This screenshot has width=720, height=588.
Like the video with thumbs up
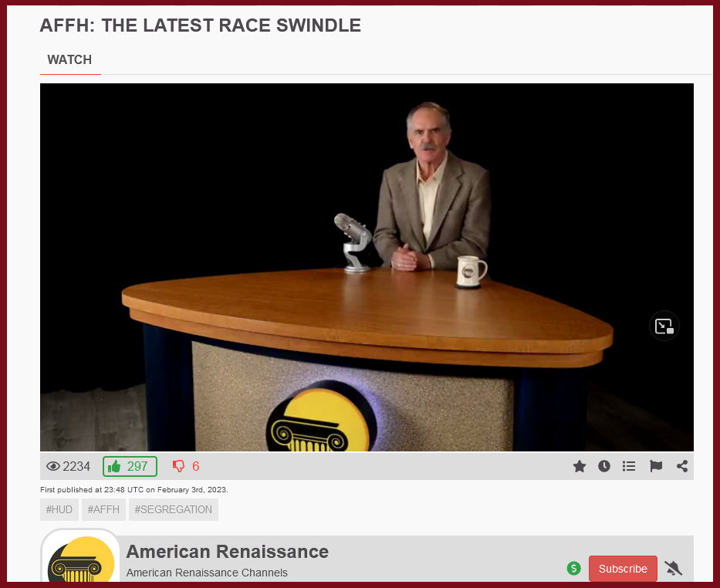click(130, 466)
